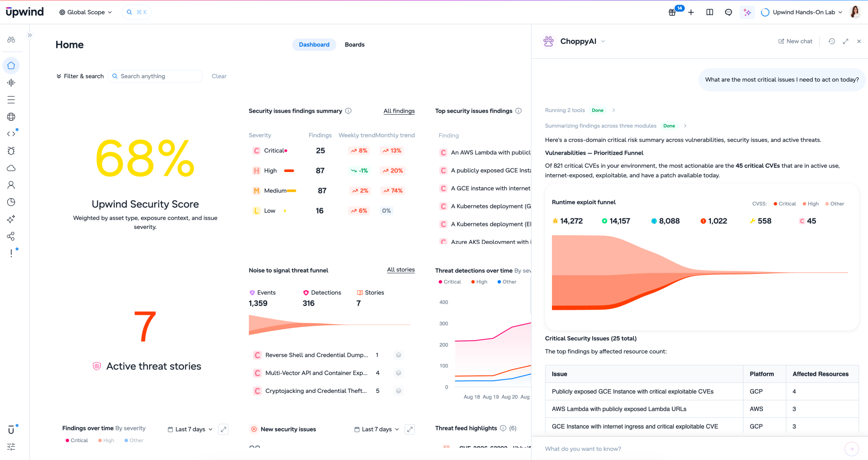Expand the New security issues widget
This screenshot has width=868, height=460.
pyautogui.click(x=410, y=429)
